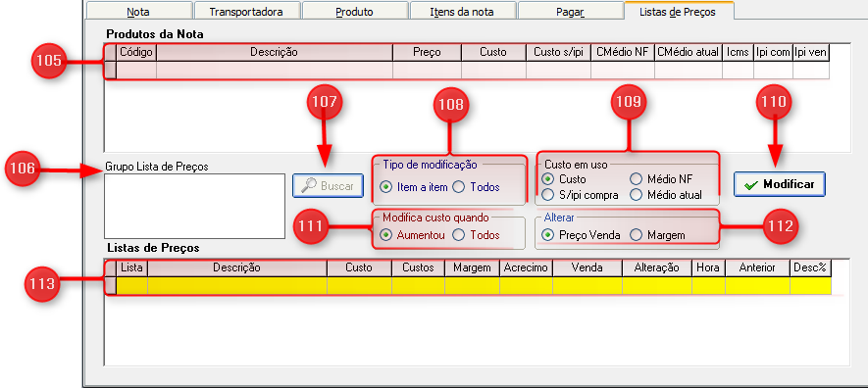Choose the Médio atual cost option
Screen dimensions: 868x388
pyautogui.click(x=667, y=195)
